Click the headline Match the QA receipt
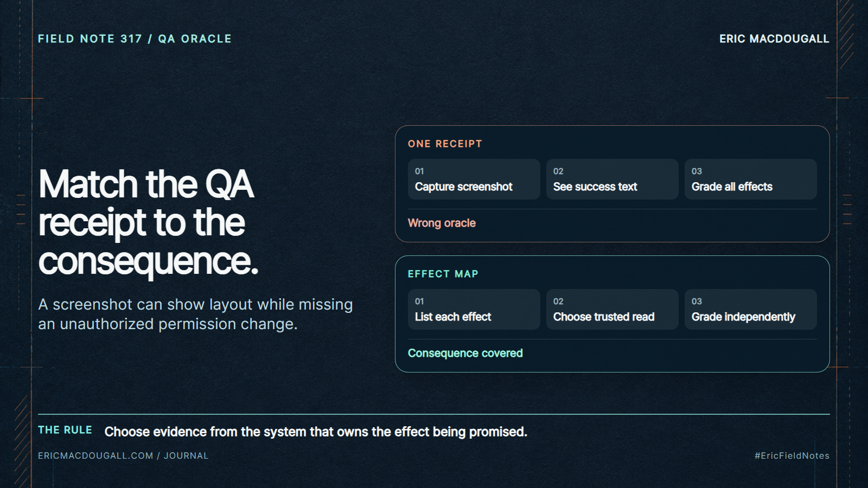Viewport: 868px width, 488px height. click(148, 223)
